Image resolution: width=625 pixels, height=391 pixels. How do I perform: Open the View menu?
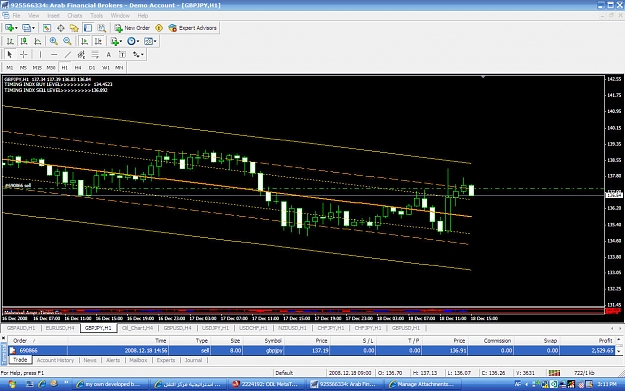(33, 16)
